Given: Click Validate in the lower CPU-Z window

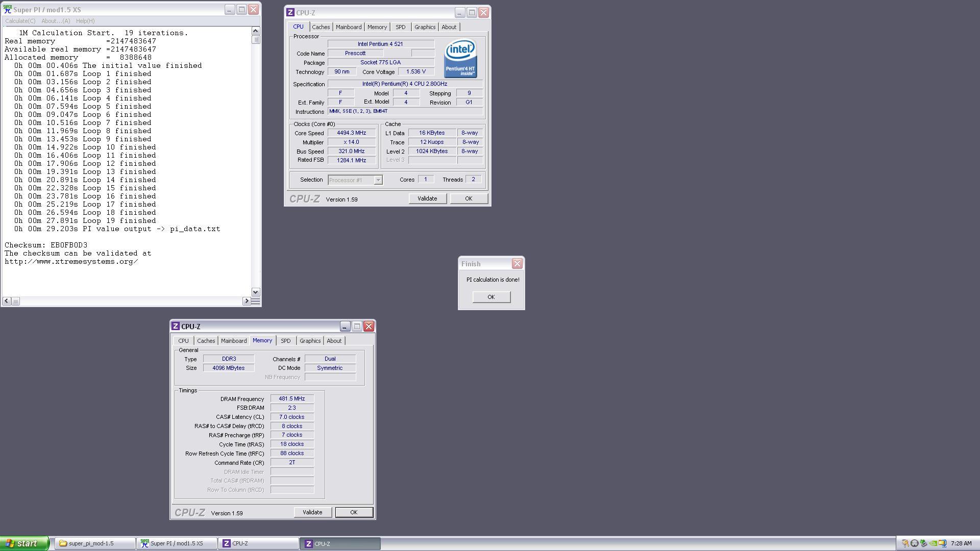Looking at the screenshot, I should (312, 512).
